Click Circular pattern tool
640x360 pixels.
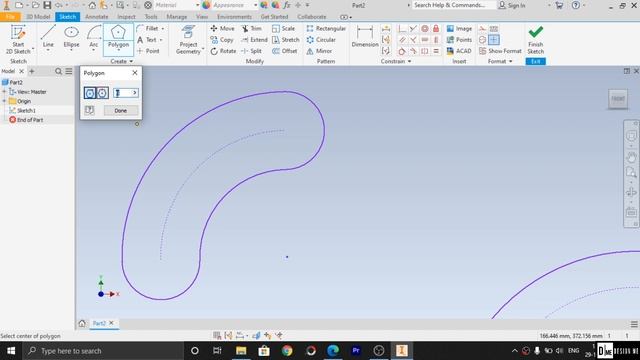(321, 40)
